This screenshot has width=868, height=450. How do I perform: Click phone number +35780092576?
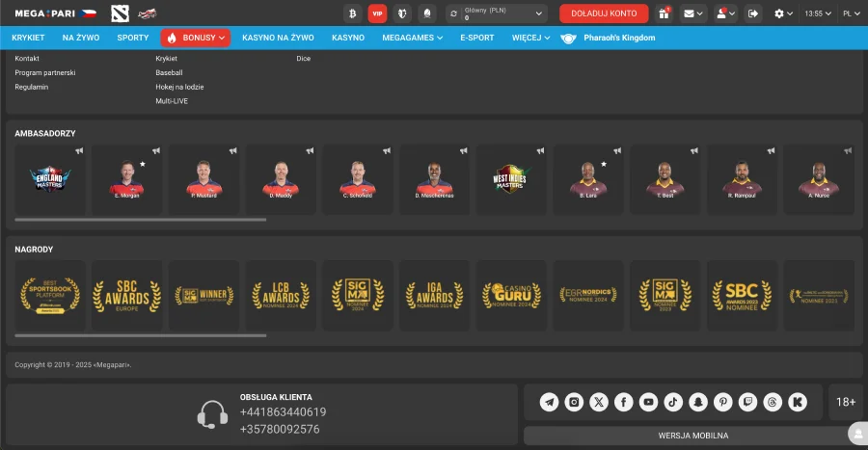tap(280, 429)
